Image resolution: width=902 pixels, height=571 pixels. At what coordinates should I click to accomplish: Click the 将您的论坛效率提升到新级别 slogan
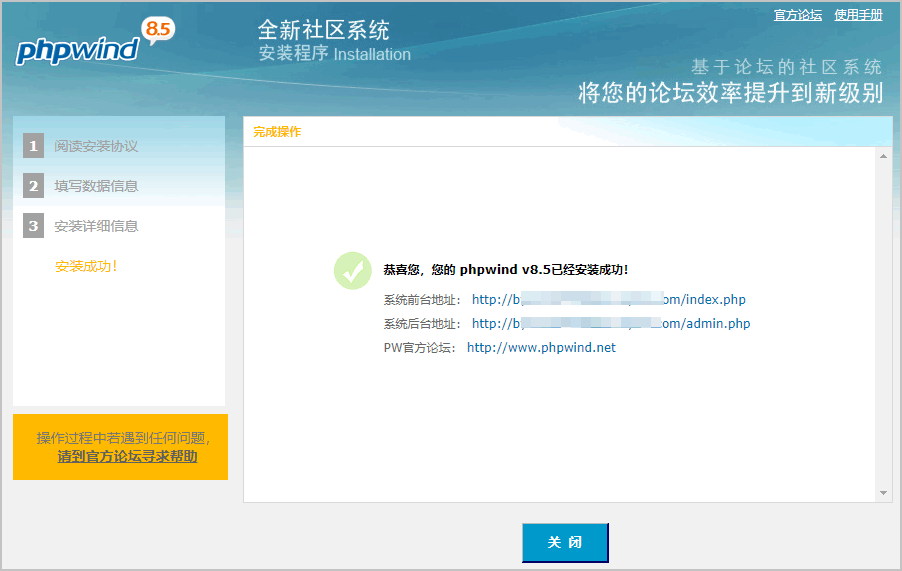731,93
